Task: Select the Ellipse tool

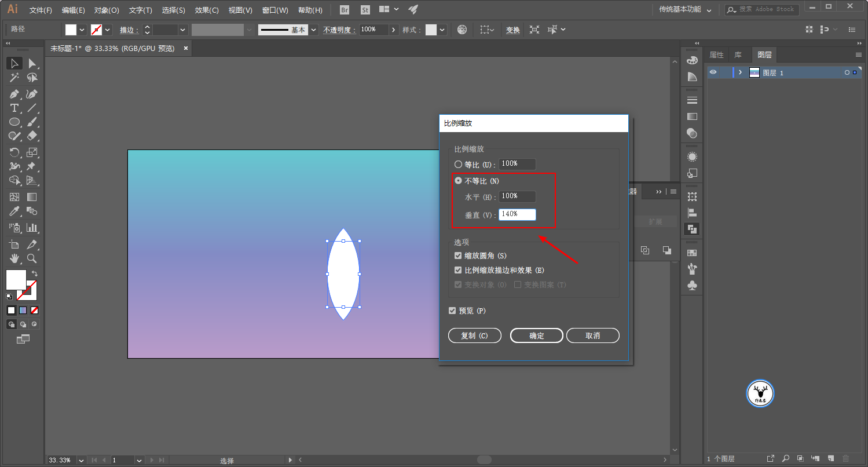Action: (14, 122)
